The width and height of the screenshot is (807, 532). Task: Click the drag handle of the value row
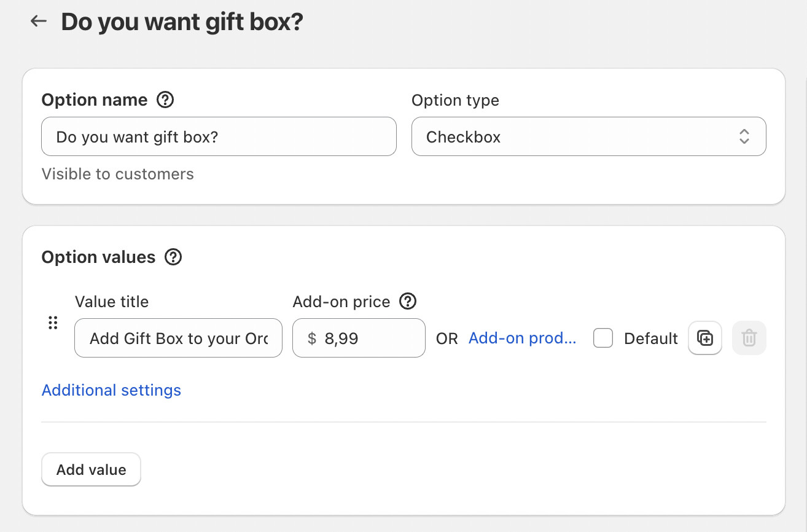53,323
